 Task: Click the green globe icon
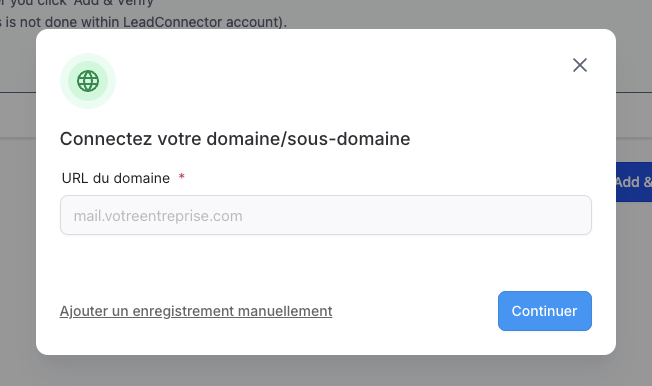pyautogui.click(x=88, y=81)
